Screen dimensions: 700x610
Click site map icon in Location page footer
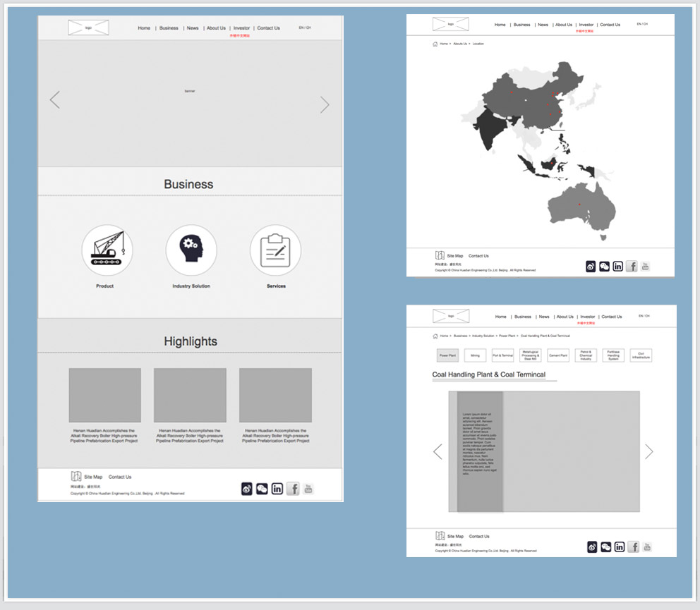pos(440,255)
